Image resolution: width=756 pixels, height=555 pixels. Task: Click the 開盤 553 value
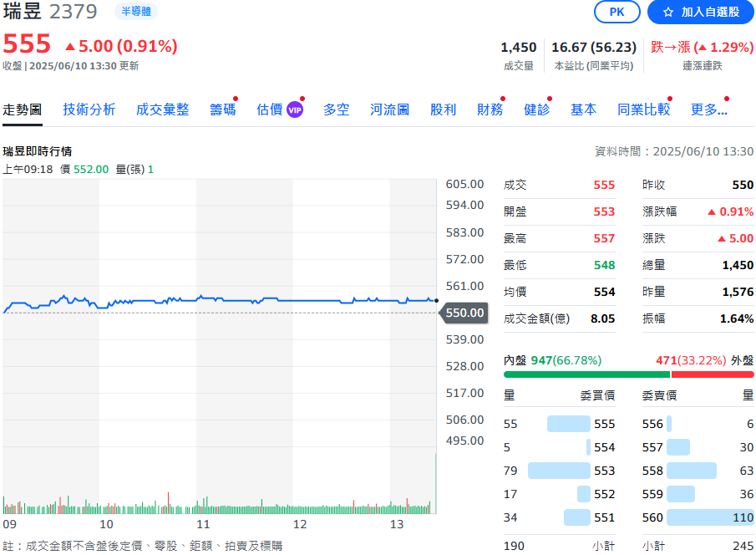(x=604, y=211)
